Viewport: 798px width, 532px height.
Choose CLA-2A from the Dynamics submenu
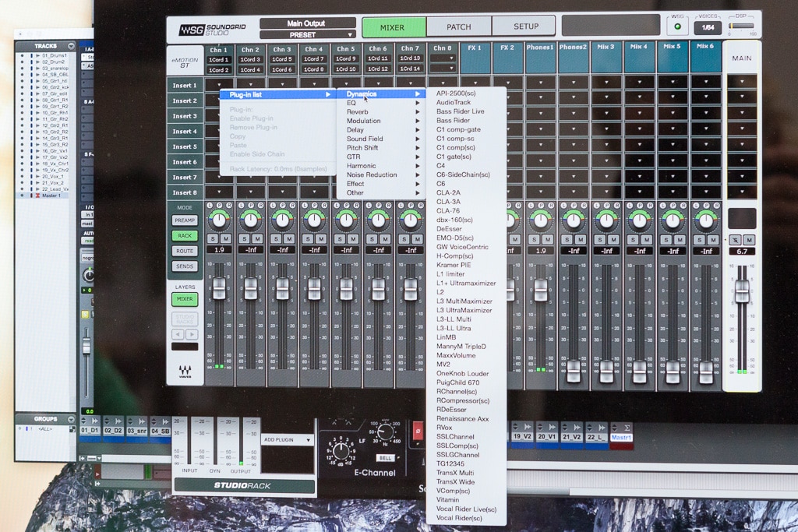click(448, 192)
